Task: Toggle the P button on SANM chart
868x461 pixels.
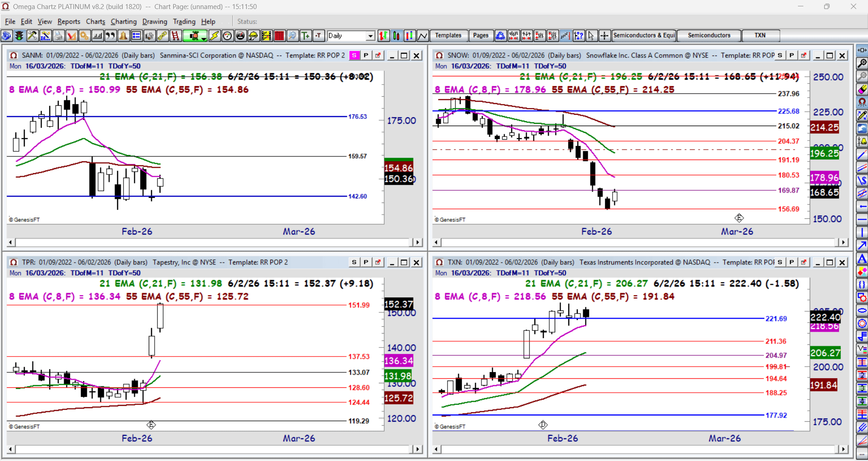Action: [366, 55]
